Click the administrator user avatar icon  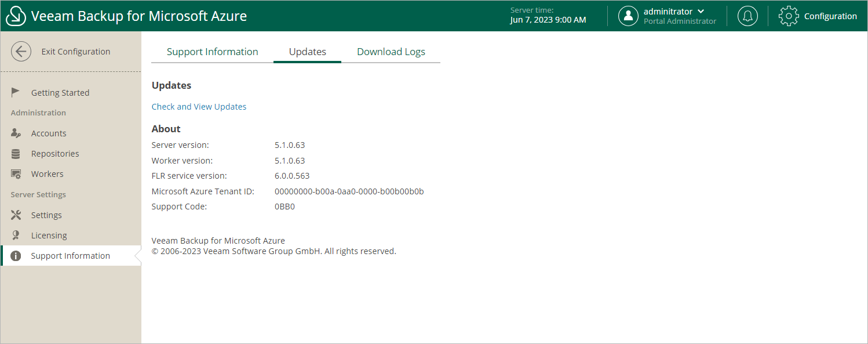(x=628, y=16)
